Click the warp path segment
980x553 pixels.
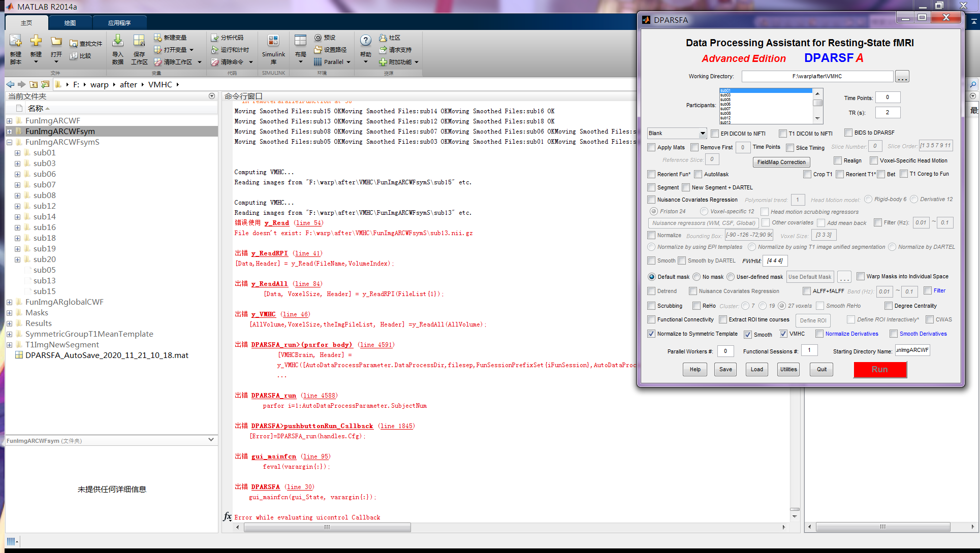point(100,84)
